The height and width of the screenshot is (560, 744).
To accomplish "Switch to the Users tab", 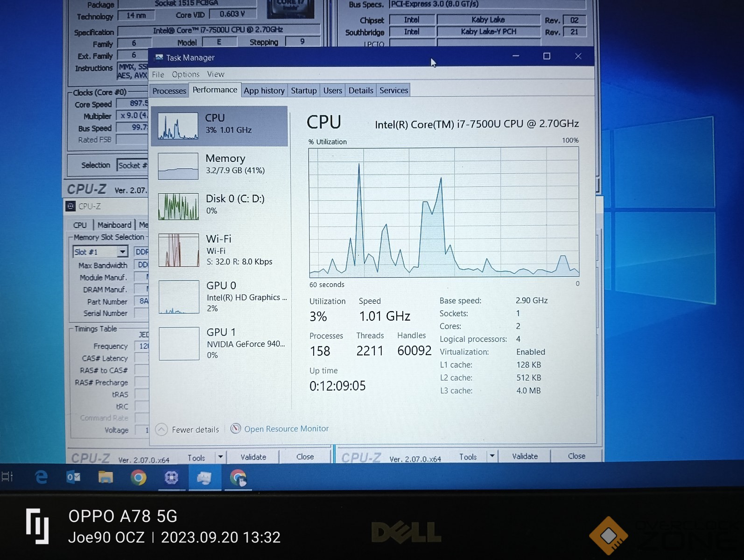I will coord(333,91).
